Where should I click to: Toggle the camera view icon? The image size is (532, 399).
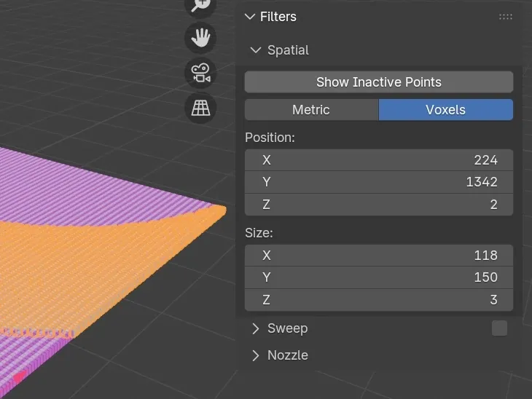(x=200, y=73)
